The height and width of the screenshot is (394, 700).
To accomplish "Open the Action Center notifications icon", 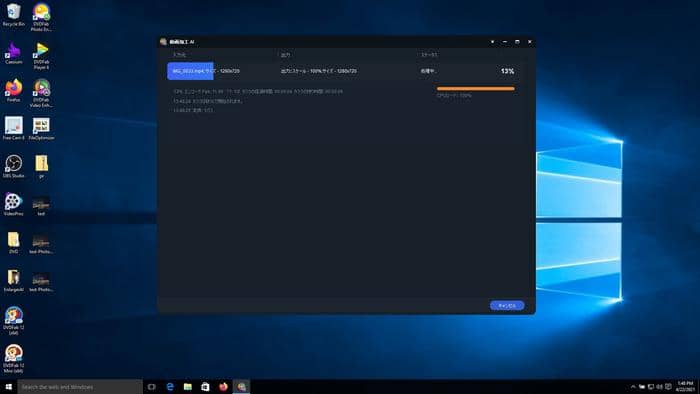I will (x=668, y=387).
